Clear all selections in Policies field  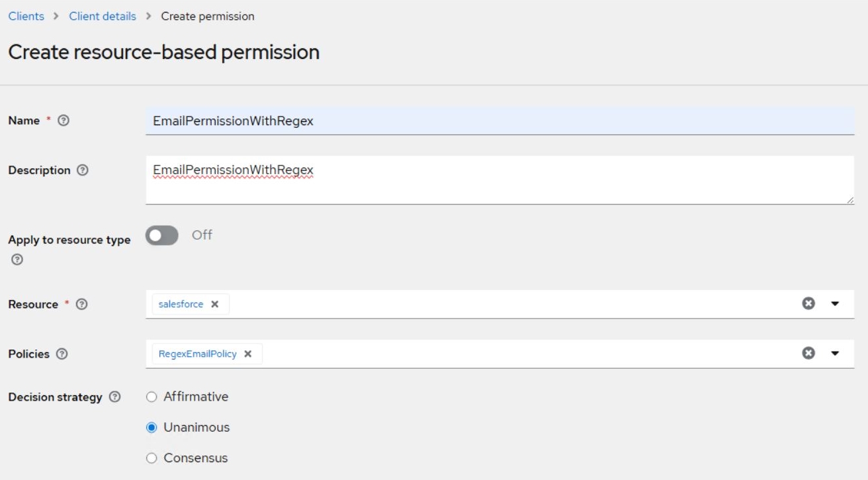point(808,354)
